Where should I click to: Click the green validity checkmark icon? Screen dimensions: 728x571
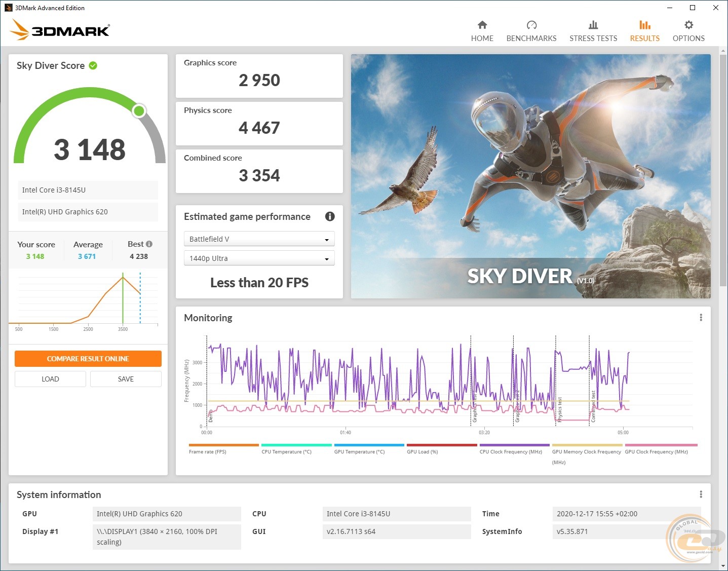tap(93, 65)
